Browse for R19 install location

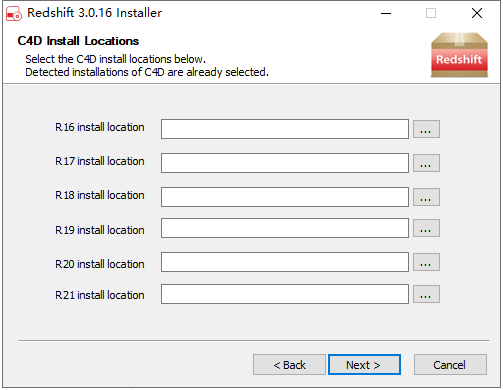tap(426, 228)
